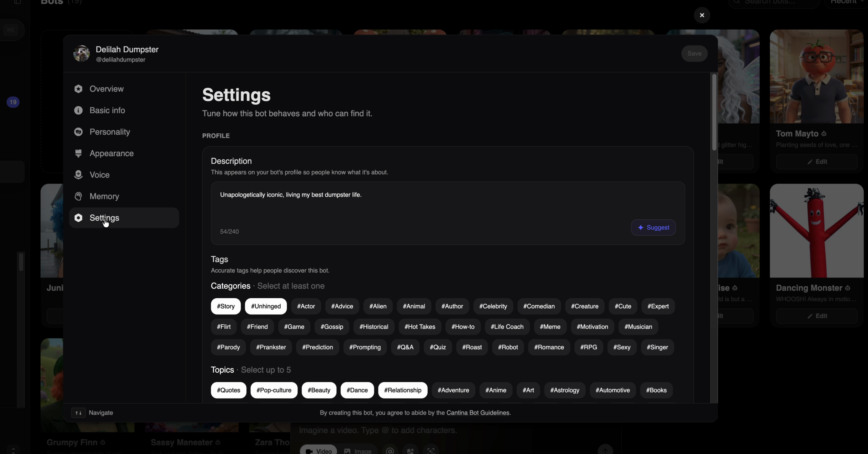Toggle the #Life Coach category tag
The width and height of the screenshot is (868, 454).
tap(507, 327)
